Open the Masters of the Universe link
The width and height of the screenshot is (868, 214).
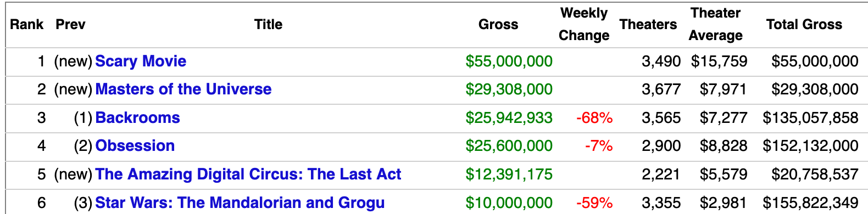point(183,89)
